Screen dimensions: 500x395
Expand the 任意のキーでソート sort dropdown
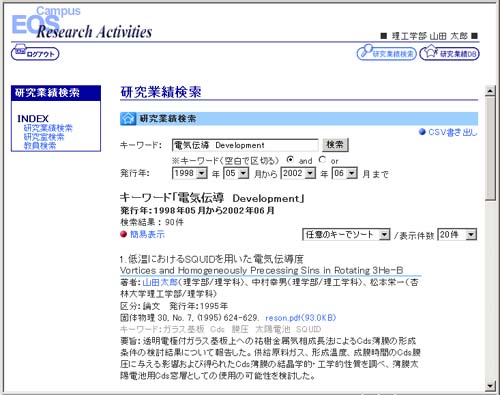pyautogui.click(x=346, y=235)
